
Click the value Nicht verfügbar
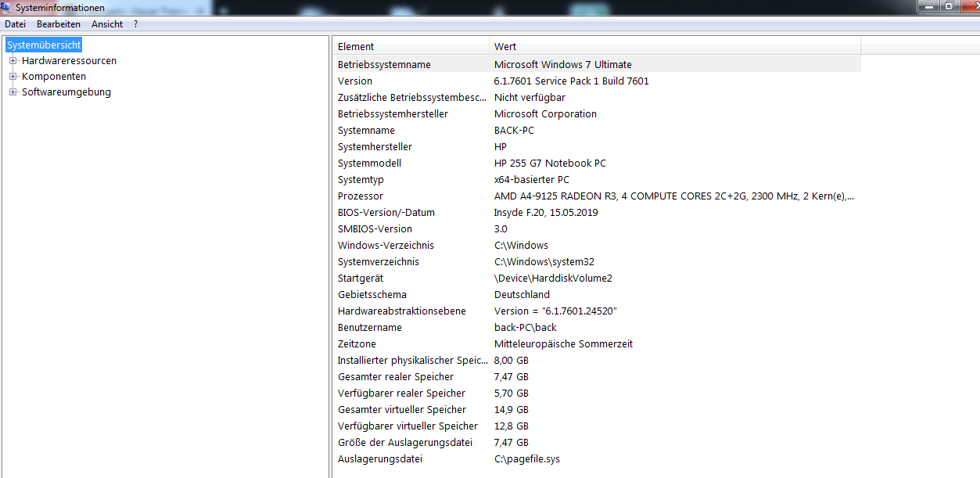pyautogui.click(x=529, y=97)
